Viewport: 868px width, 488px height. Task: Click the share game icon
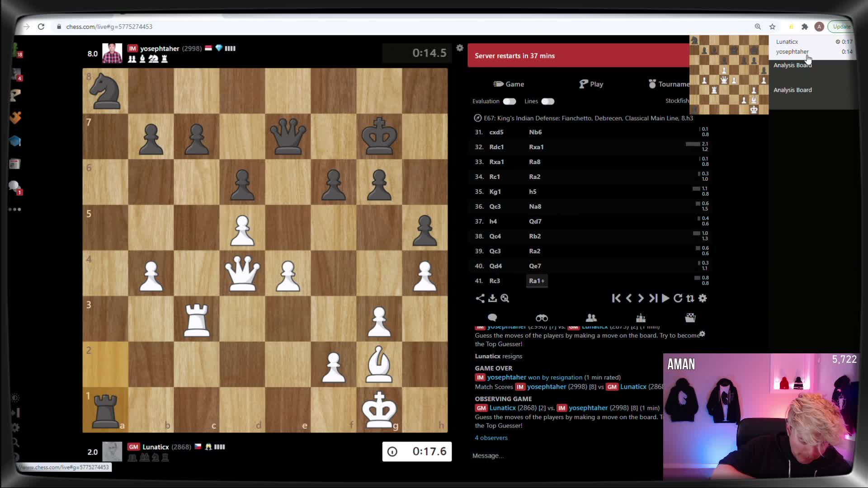pos(480,298)
